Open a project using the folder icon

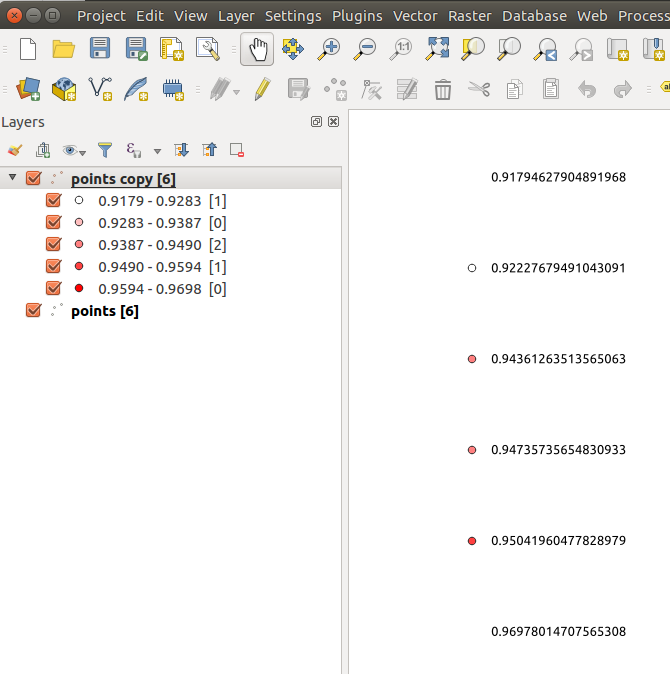(64, 49)
